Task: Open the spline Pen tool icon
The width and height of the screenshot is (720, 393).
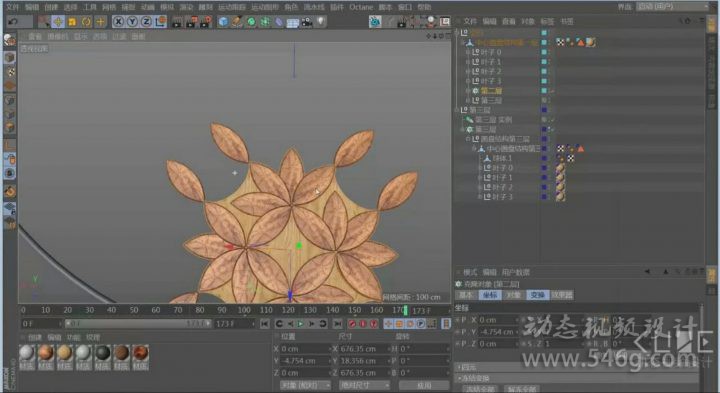Action: [x=237, y=22]
